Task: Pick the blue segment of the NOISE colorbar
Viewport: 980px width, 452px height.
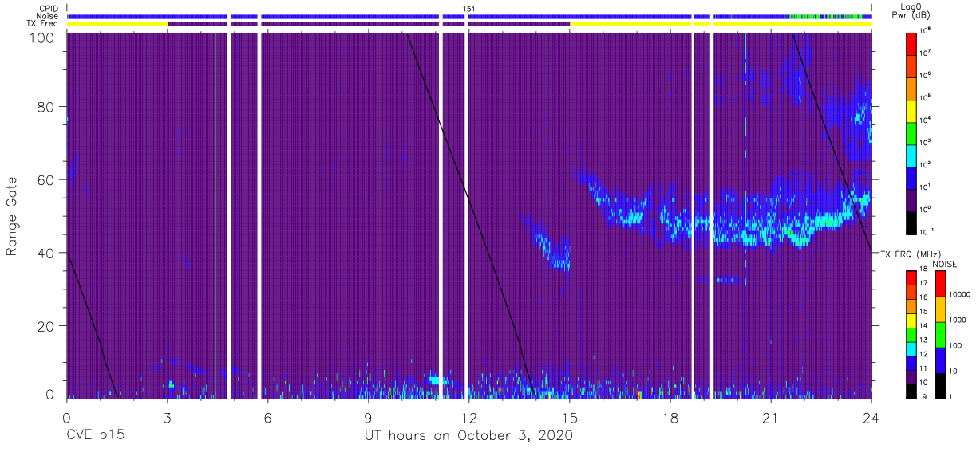Action: pos(941,360)
